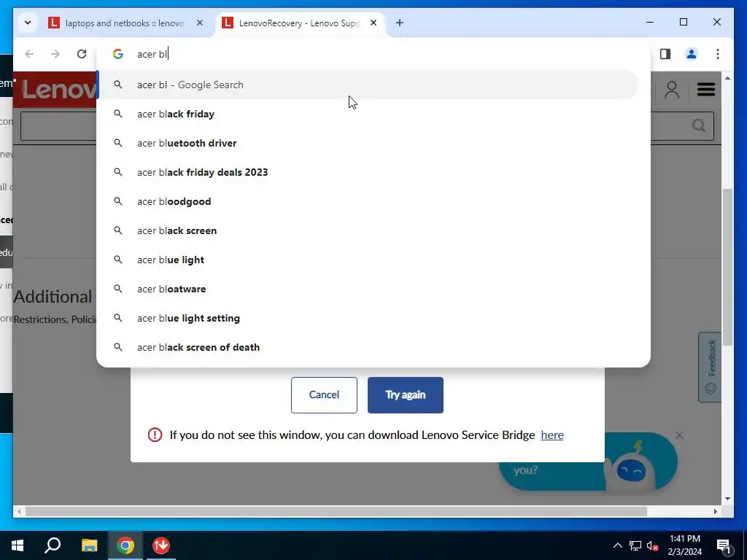Click the horizontal scrollbar thumb

click(336, 511)
